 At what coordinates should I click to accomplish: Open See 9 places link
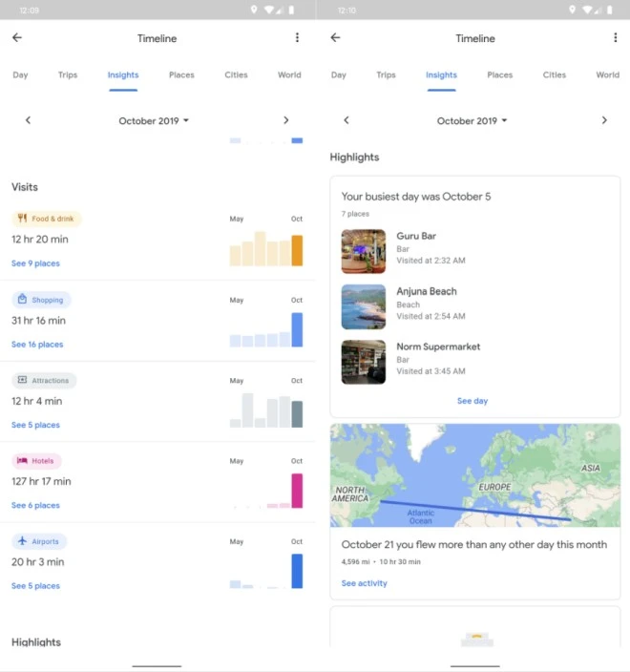point(35,263)
